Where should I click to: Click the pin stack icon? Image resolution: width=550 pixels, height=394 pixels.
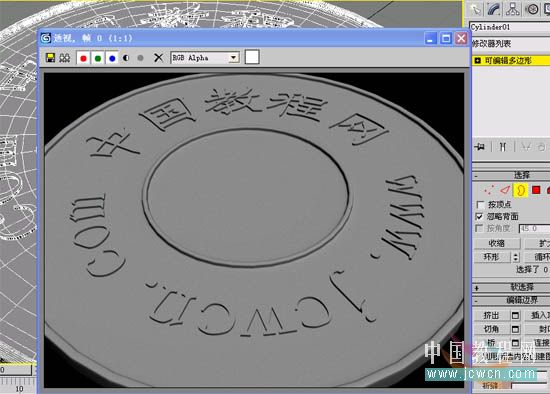coord(479,147)
